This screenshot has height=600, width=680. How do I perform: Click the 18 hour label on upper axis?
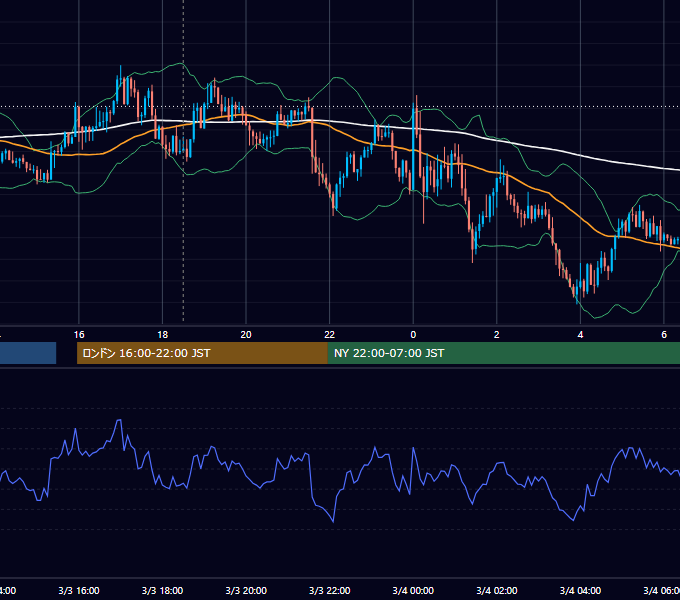click(163, 335)
